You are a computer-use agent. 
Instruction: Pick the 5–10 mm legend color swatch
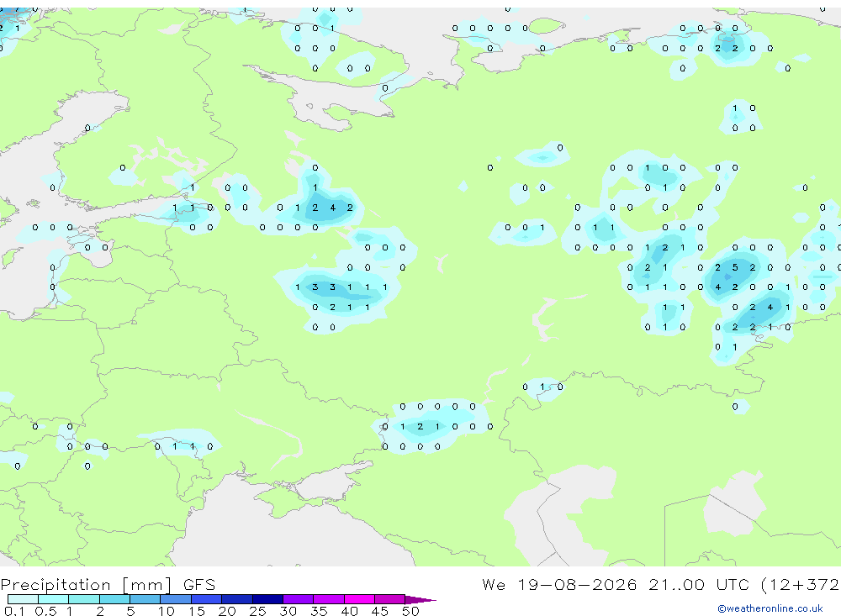coord(145,599)
